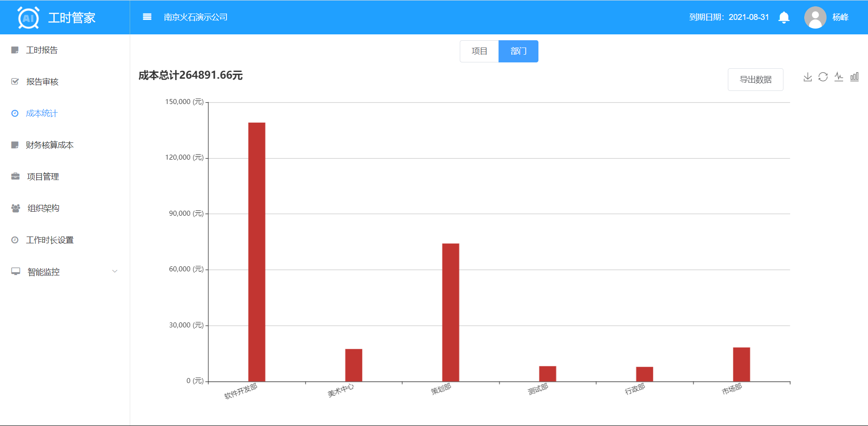Viewport: 868px width, 426px height.
Task: Switch chart to bar view icon
Action: [x=854, y=77]
